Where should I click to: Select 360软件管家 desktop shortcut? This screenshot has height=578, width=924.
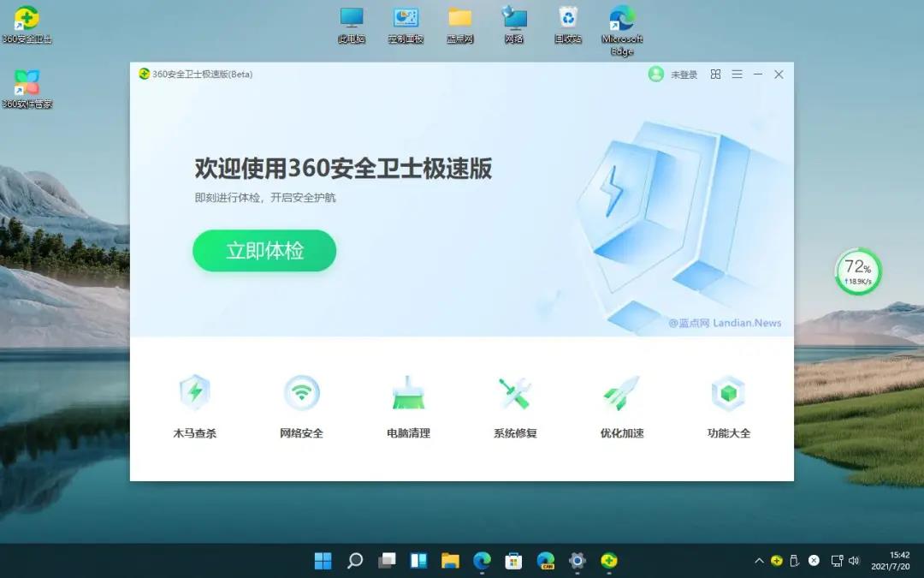pos(27,89)
